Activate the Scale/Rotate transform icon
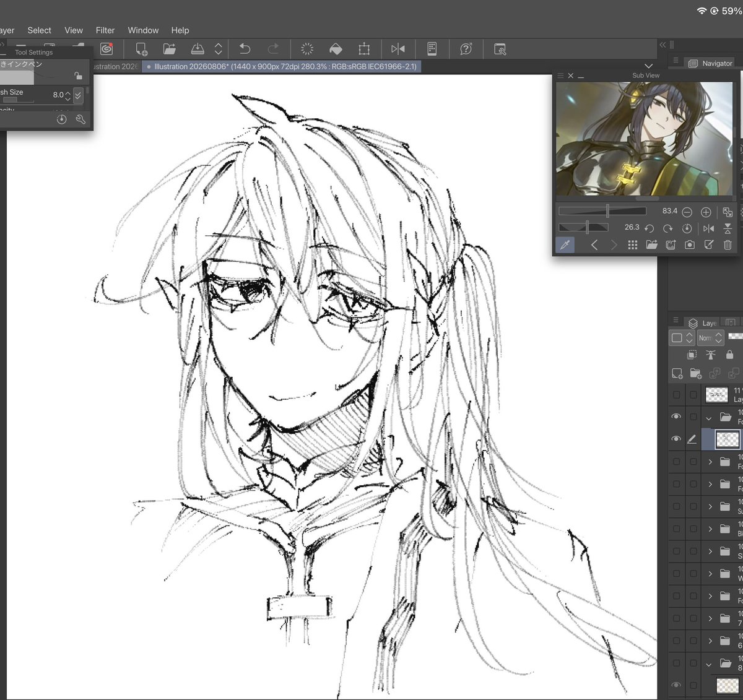 pos(364,49)
